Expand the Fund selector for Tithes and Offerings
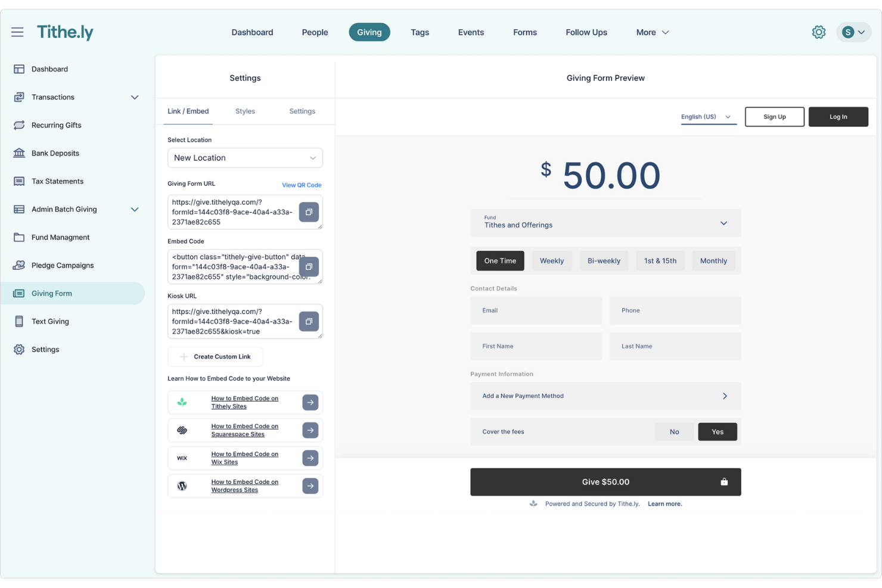Image resolution: width=882 pixels, height=588 pixels. pyautogui.click(x=723, y=223)
